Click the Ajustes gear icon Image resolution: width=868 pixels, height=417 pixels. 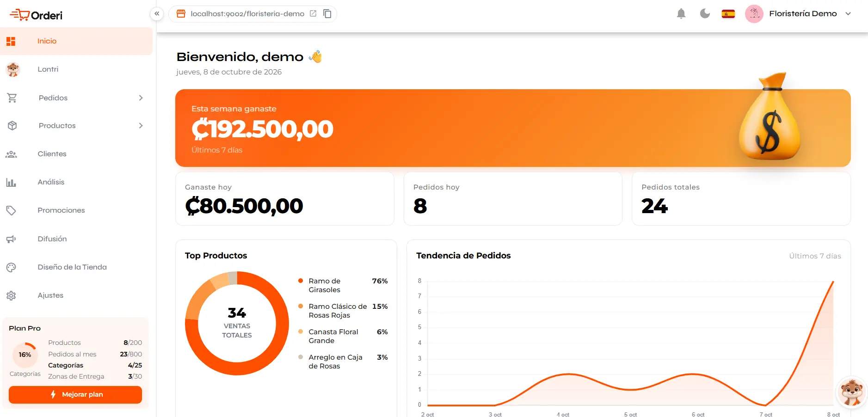pos(12,295)
